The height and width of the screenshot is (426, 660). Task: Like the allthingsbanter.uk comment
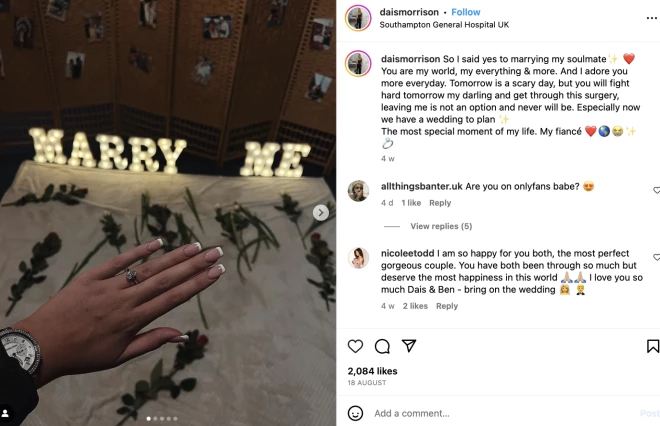(x=656, y=190)
